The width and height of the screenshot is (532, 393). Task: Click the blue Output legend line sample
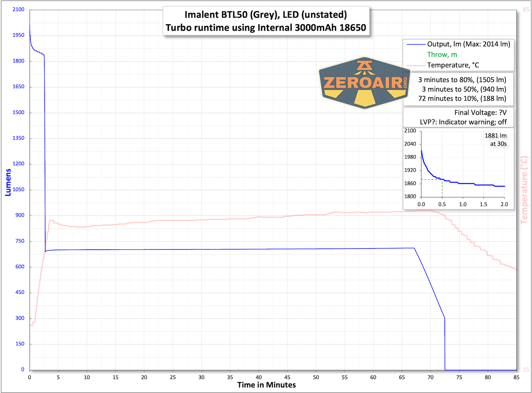coord(416,44)
